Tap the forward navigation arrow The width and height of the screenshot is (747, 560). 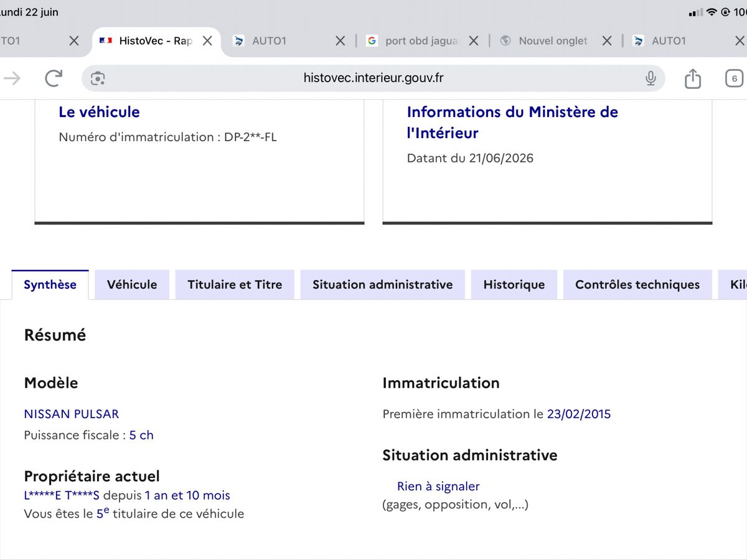[x=12, y=78]
